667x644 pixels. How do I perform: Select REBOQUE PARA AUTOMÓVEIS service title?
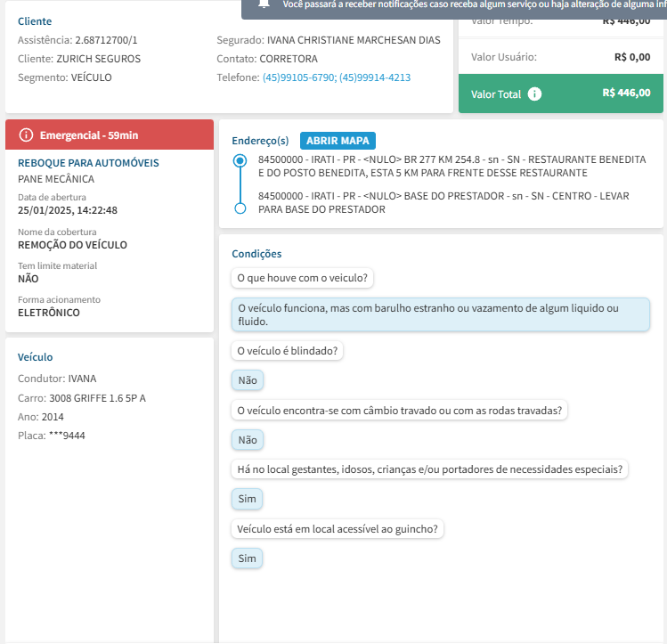88,163
